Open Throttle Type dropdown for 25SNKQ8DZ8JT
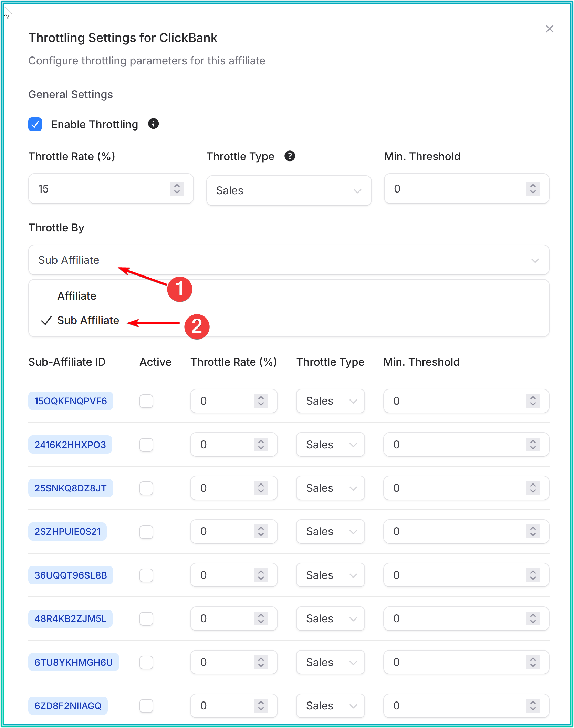Image resolution: width=574 pixels, height=728 pixels. coord(330,488)
